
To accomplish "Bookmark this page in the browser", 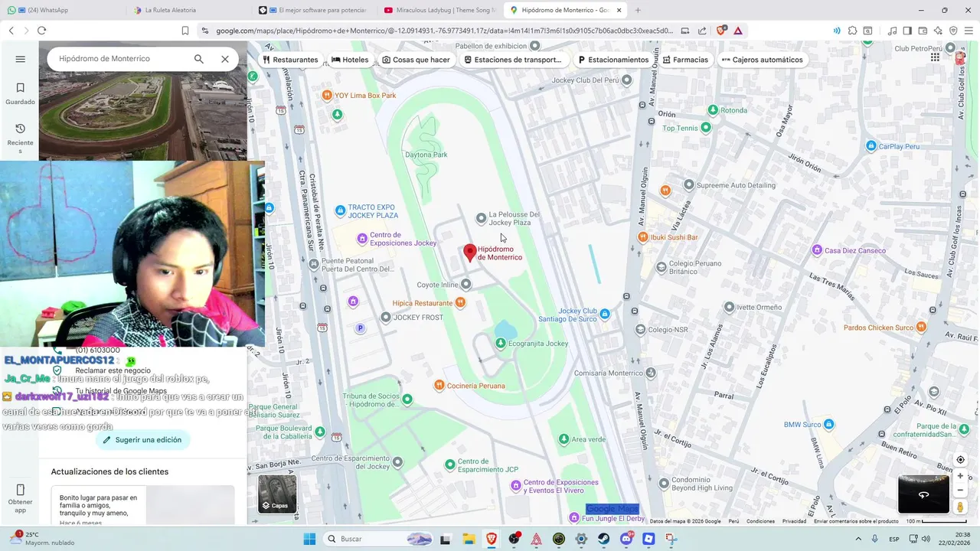I will tap(185, 31).
